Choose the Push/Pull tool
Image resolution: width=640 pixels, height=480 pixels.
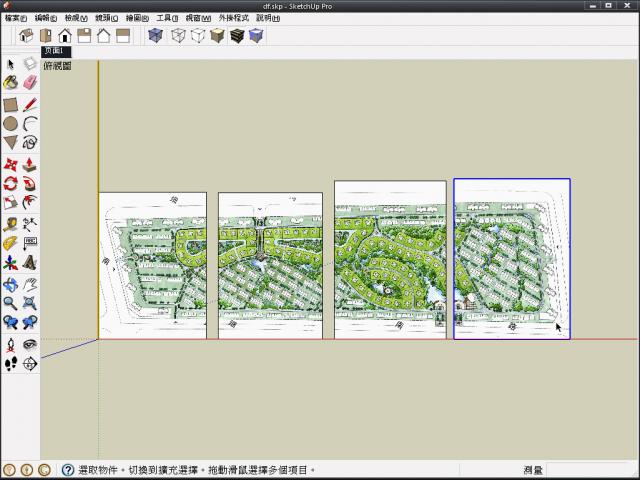click(30, 164)
